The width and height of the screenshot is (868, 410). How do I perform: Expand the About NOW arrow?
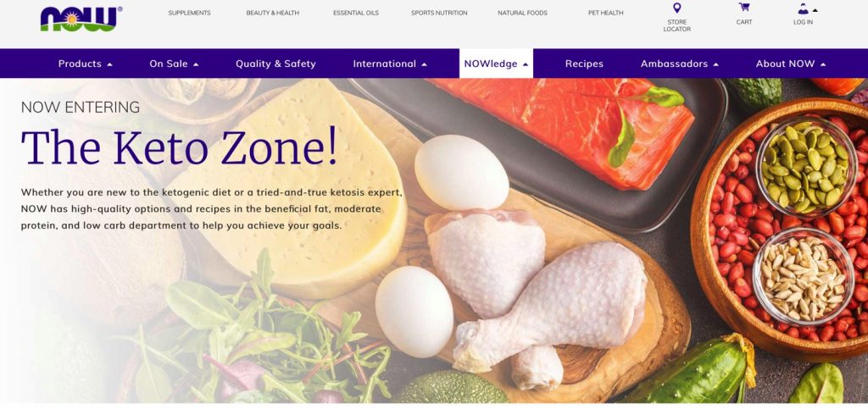coord(822,64)
